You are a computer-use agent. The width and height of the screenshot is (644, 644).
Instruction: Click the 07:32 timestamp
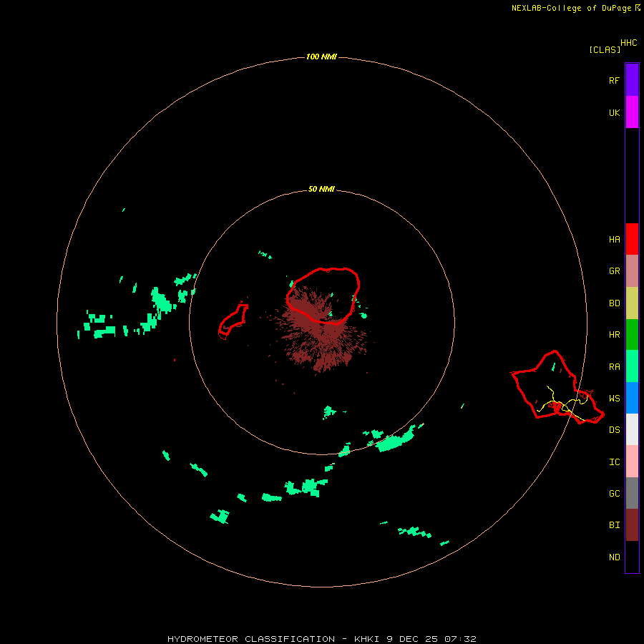point(460,639)
